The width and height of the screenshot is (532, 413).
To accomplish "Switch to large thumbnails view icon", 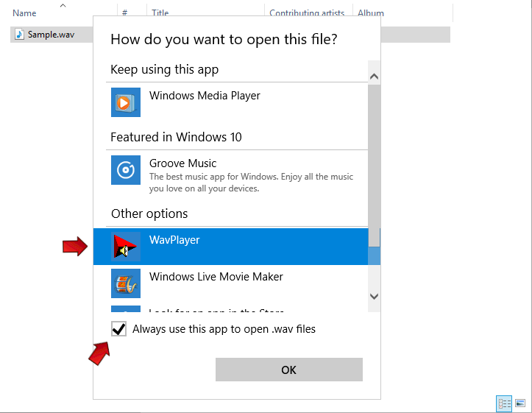I will pyautogui.click(x=520, y=403).
